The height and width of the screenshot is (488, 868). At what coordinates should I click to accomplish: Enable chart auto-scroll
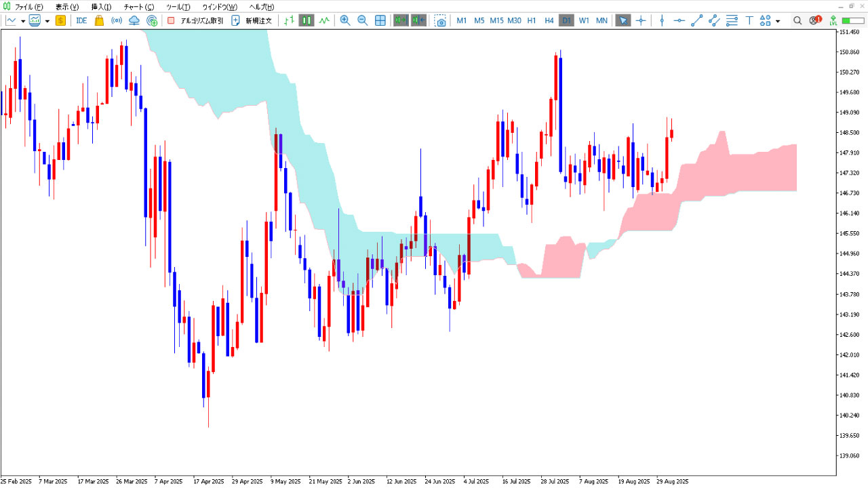[401, 20]
